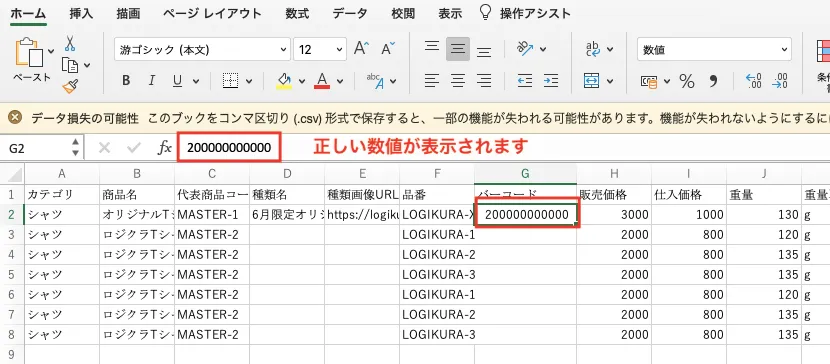Click the formula bar value field
830x364 pixels.
228,148
